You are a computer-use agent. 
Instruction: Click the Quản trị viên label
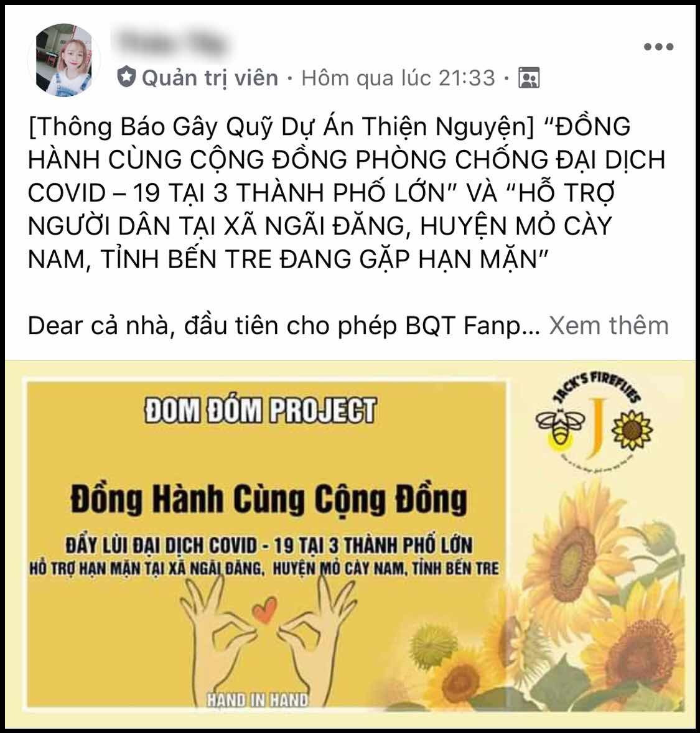pyautogui.click(x=210, y=78)
